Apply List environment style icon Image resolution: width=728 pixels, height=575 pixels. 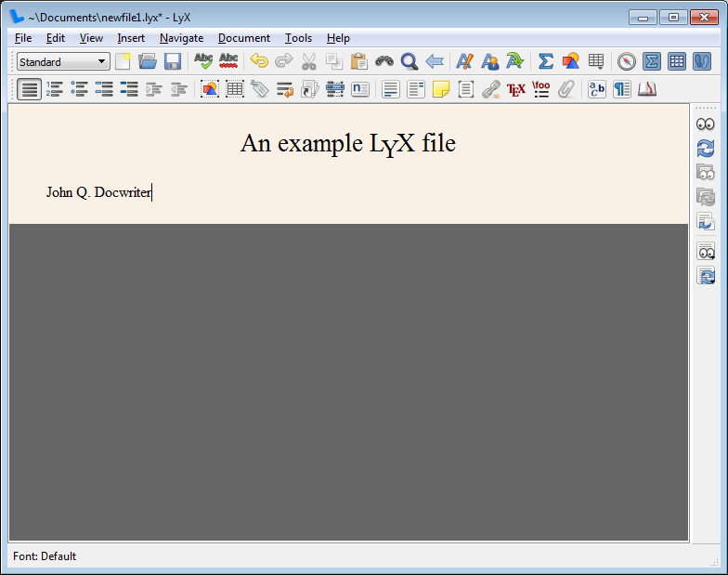[x=104, y=89]
